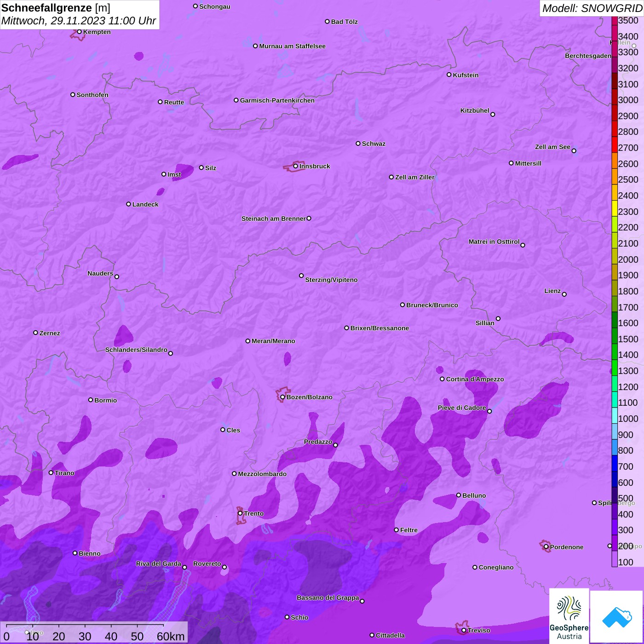Click the Pieve di Cadore label
Image resolution: width=644 pixels, height=644 pixels.
click(462, 408)
